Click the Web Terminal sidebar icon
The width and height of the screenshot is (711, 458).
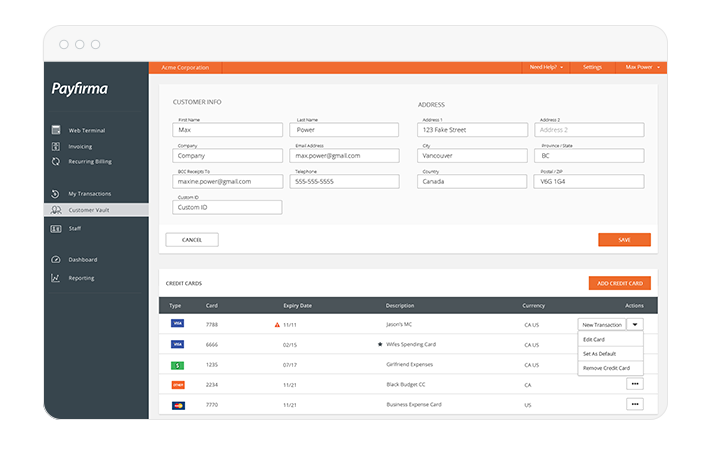pyautogui.click(x=56, y=130)
